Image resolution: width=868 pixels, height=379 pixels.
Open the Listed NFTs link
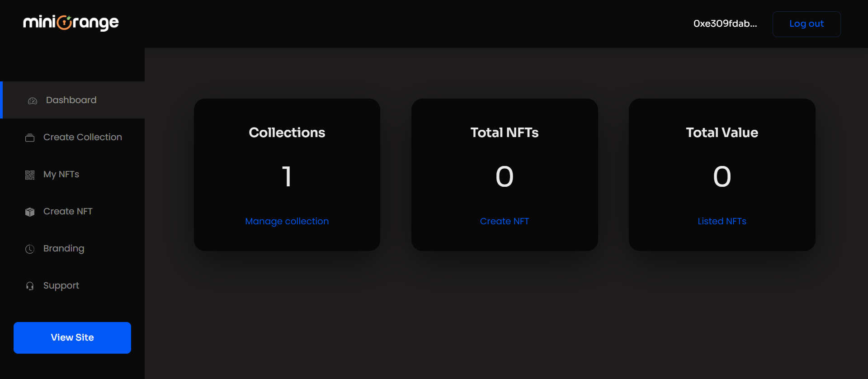[722, 221]
